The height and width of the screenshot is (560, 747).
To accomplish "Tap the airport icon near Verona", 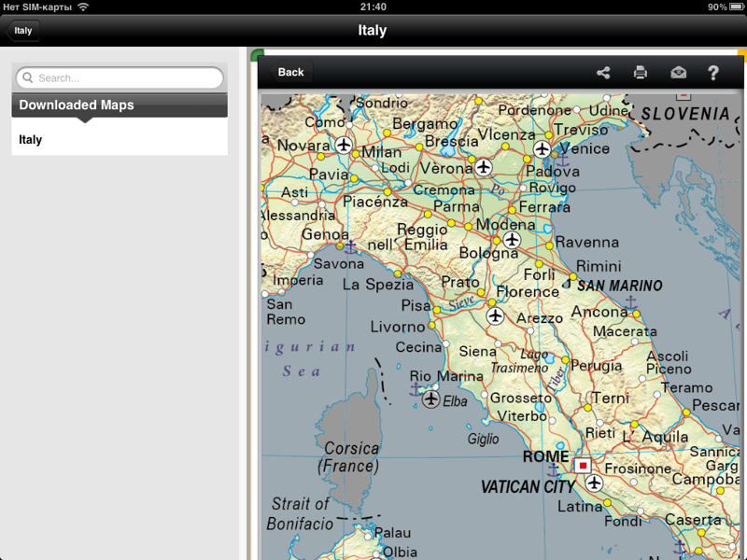I will tap(483, 167).
